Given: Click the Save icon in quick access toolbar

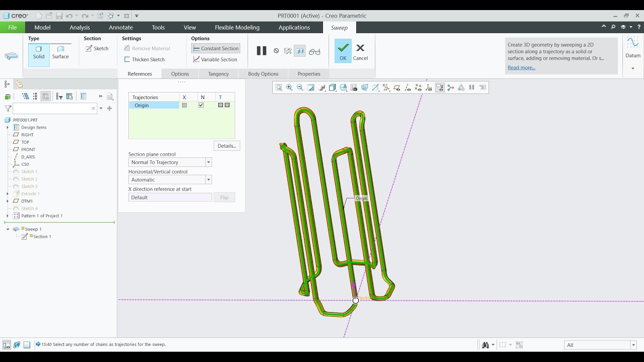Looking at the screenshot, I should pos(59,16).
